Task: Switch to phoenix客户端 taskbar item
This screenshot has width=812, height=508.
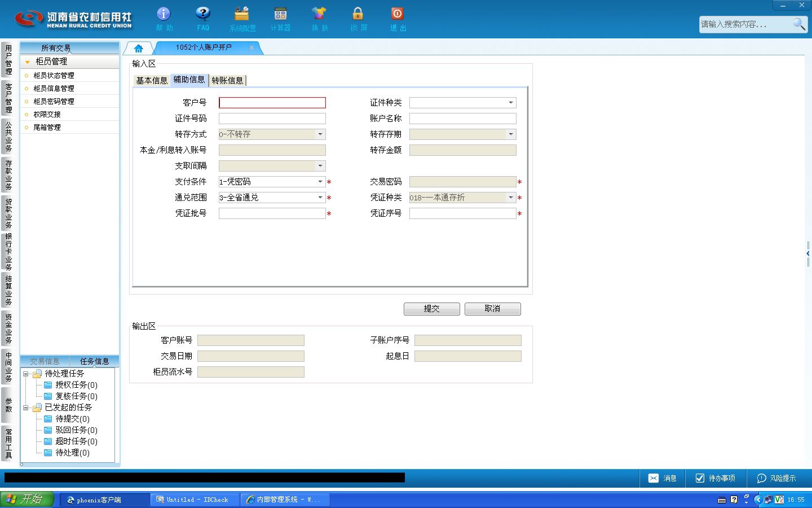Action: click(104, 500)
